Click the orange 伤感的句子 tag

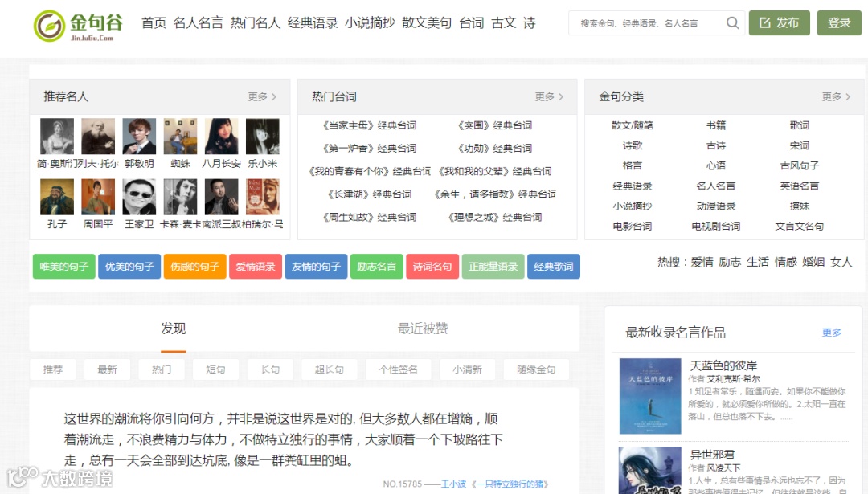(x=194, y=267)
